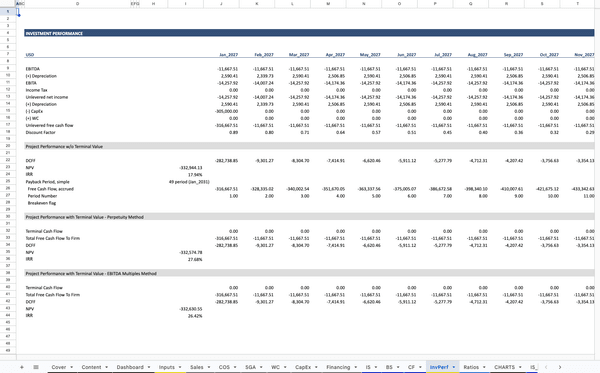Select the payback cell '49 period (Jan_2031)'
The height and width of the screenshot is (373, 600).
[189, 182]
